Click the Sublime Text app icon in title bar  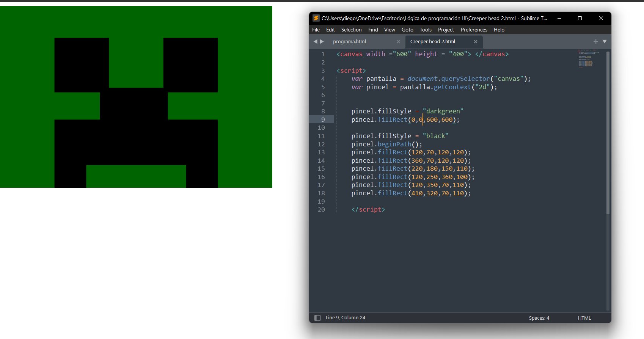[316, 18]
